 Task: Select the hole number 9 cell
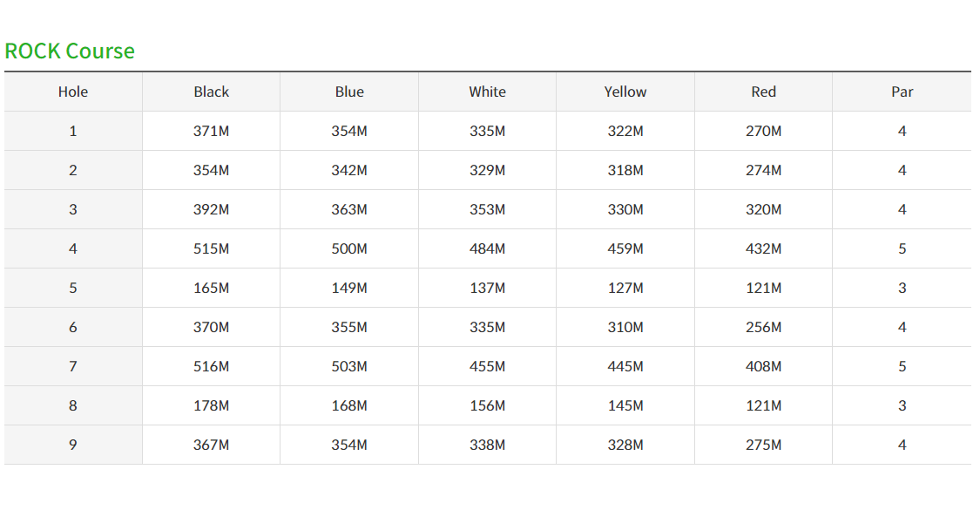point(73,445)
